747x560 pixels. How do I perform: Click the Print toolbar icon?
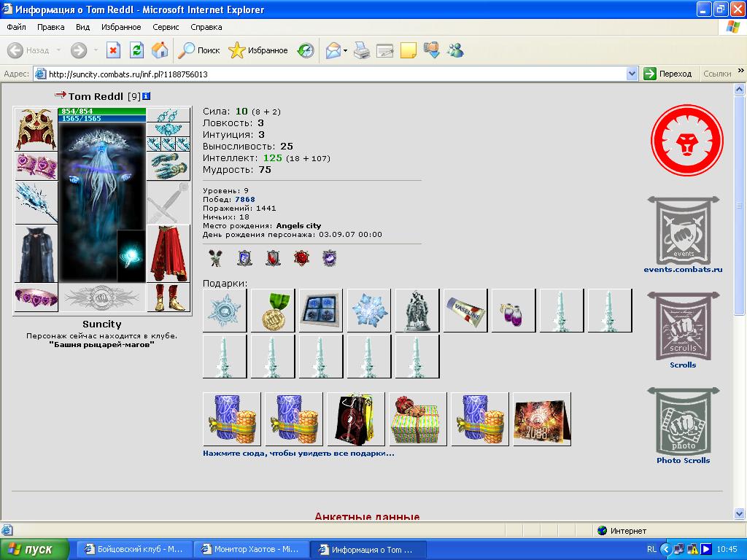point(362,50)
